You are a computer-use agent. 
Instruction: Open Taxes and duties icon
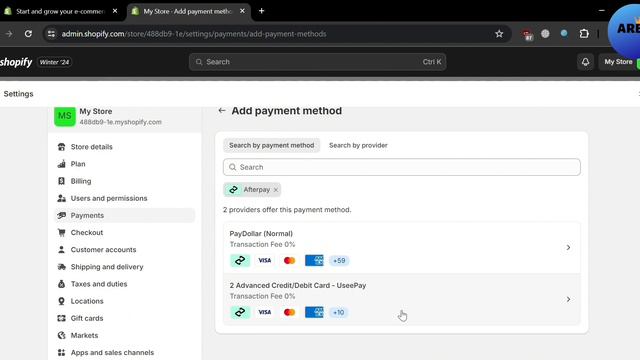(61, 284)
